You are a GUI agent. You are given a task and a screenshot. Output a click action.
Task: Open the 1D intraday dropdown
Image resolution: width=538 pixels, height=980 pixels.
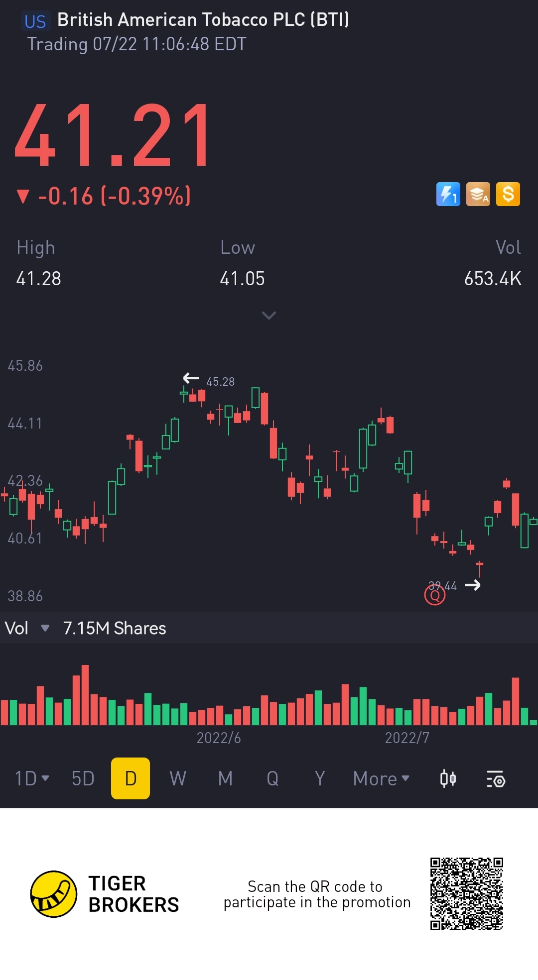32,778
